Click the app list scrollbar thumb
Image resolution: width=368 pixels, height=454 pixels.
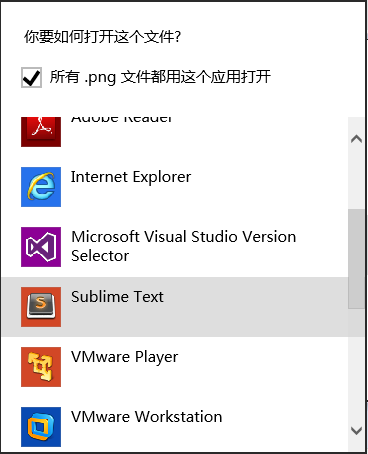(x=356, y=259)
